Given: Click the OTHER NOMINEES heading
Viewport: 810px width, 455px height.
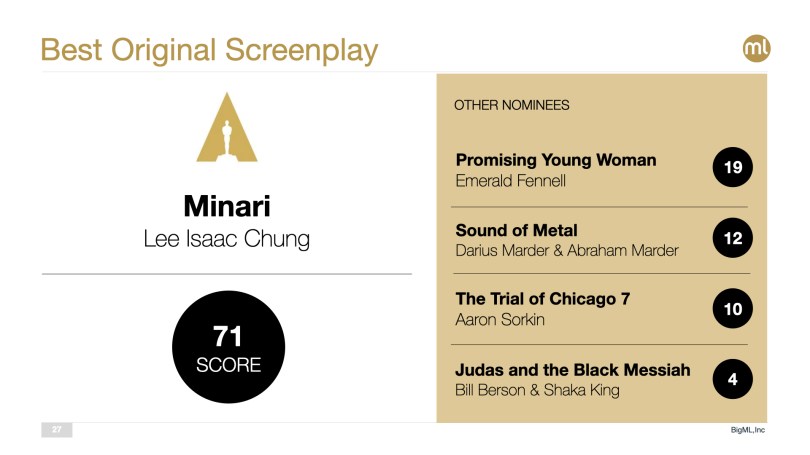Looking at the screenshot, I should 511,104.
